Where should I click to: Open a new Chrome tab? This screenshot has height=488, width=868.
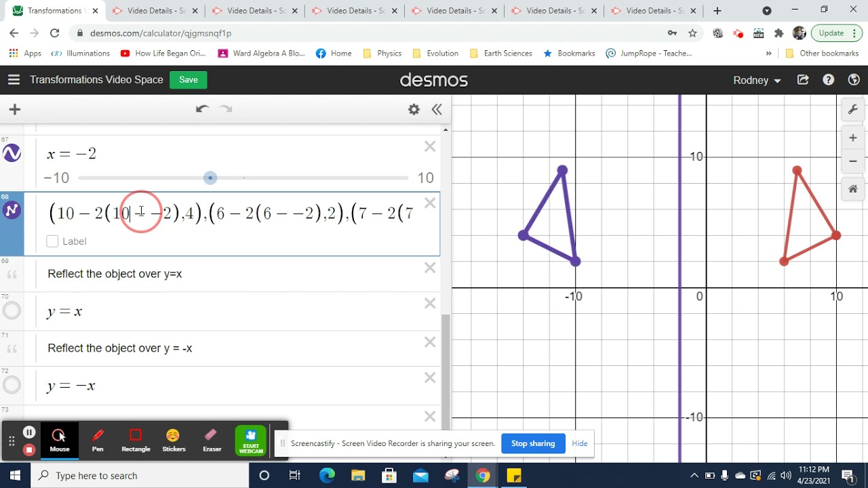pyautogui.click(x=717, y=11)
